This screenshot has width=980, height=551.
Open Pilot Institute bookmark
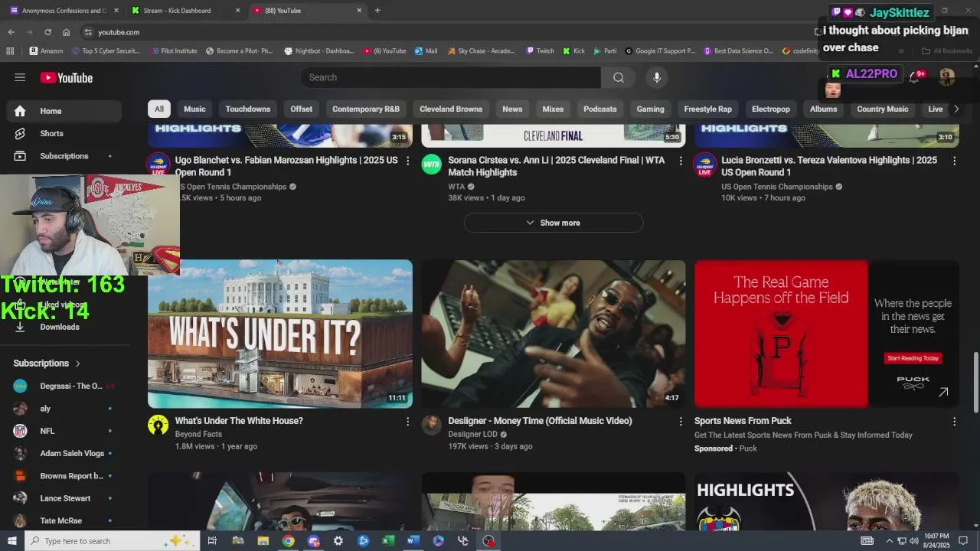click(x=174, y=51)
